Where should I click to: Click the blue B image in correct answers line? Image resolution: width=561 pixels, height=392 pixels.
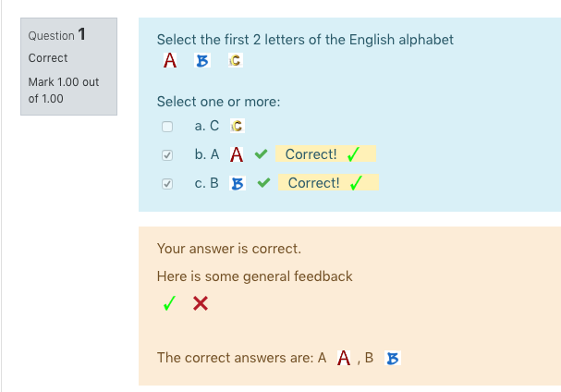click(x=393, y=358)
